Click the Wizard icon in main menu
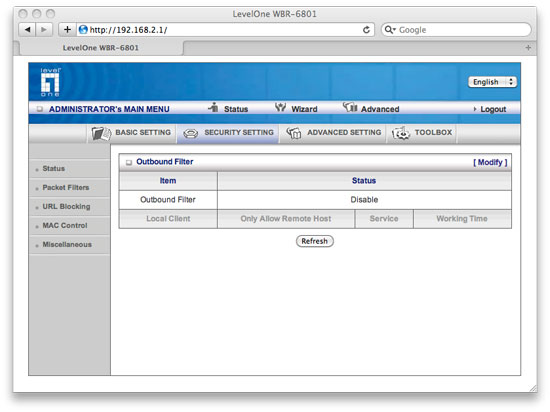Viewport: 550px width, 412px height. 280,107
